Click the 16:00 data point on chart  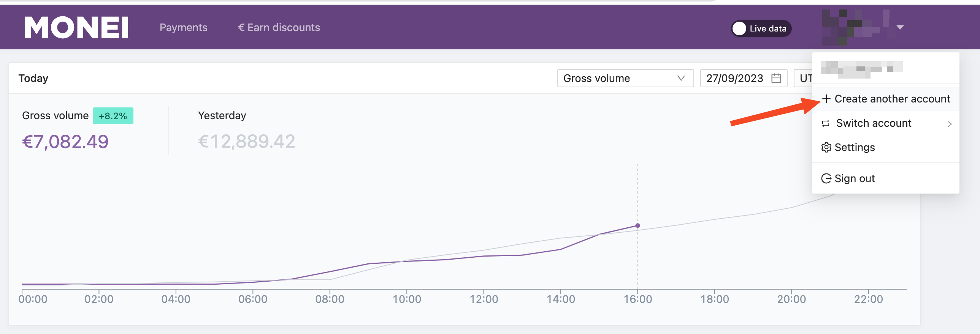coord(637,226)
